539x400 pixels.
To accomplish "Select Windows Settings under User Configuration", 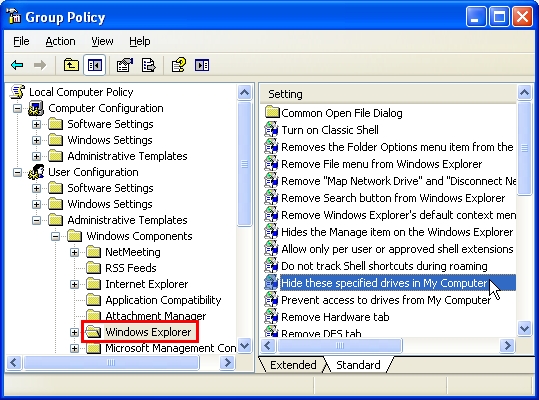I will coord(110,204).
